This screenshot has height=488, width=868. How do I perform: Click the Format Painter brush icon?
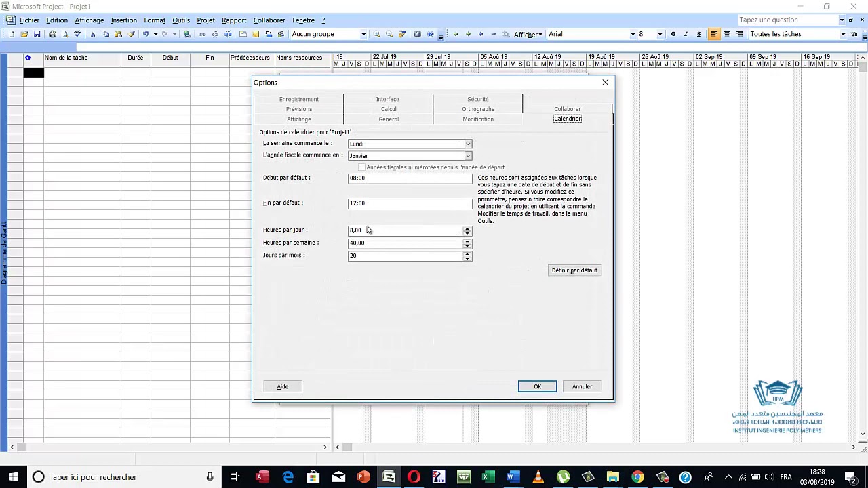click(x=131, y=34)
